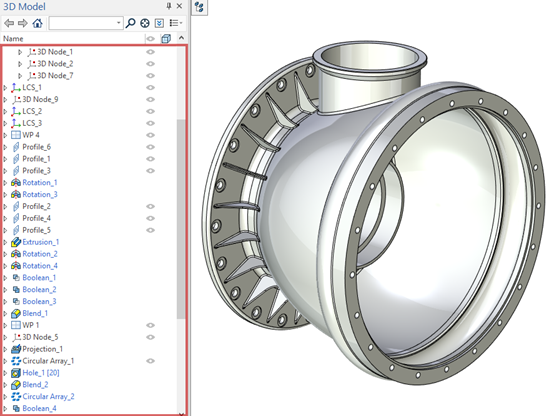
Task: Click the 3D Node_5 icon
Action: click(x=16, y=337)
